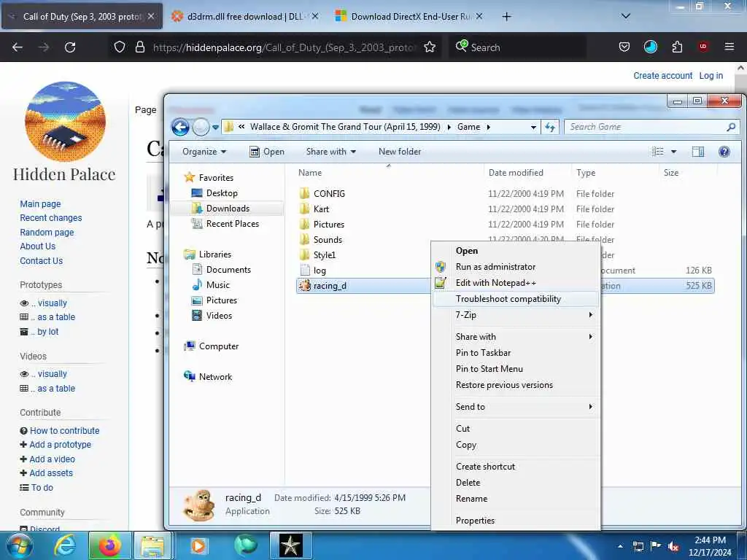Screen dimensions: 747x560
Task: Click the taskbar clock
Action: point(710,546)
